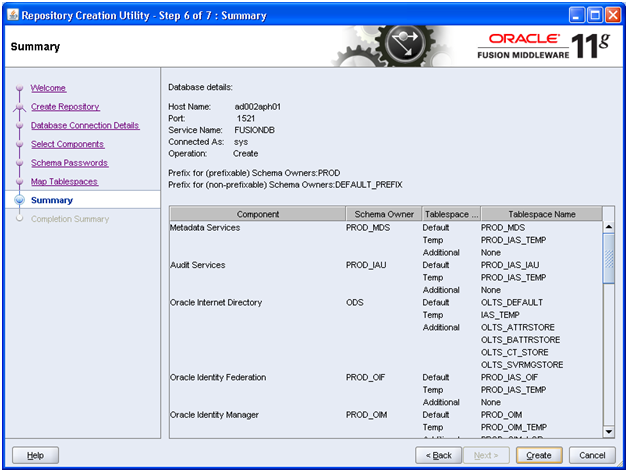Click the PROD_OIM schema owner cell
The height and width of the screenshot is (472, 628).
tap(366, 415)
